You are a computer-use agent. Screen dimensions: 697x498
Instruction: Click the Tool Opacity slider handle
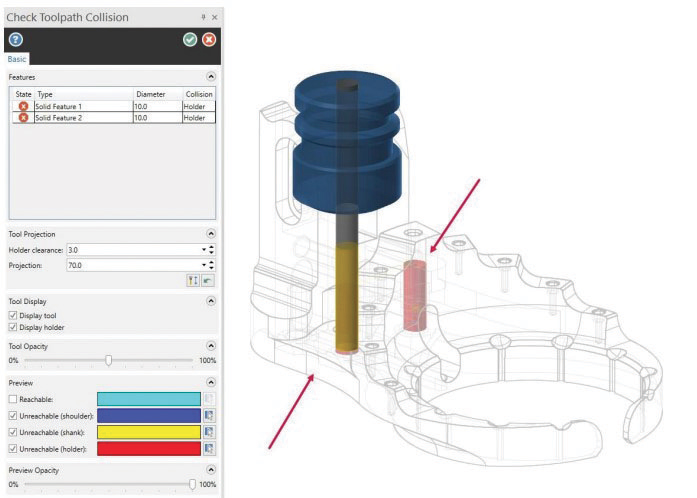coord(108,360)
